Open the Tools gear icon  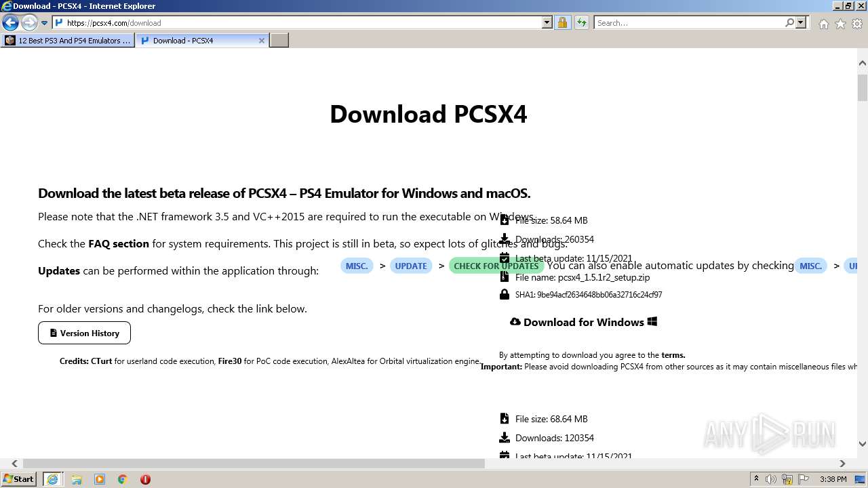click(x=857, y=24)
